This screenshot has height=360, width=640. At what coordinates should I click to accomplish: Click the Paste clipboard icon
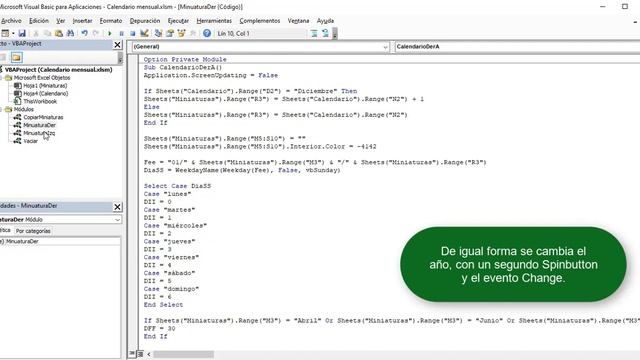tap(59, 33)
